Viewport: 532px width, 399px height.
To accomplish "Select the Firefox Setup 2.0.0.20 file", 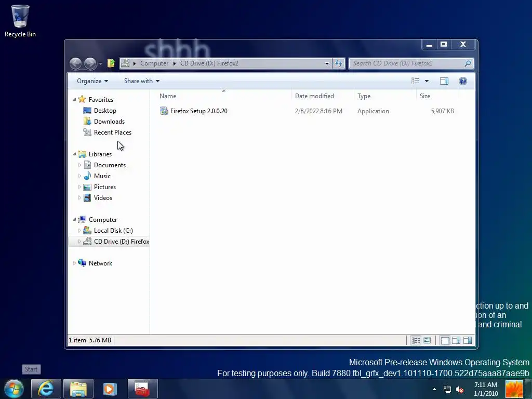I will click(199, 111).
